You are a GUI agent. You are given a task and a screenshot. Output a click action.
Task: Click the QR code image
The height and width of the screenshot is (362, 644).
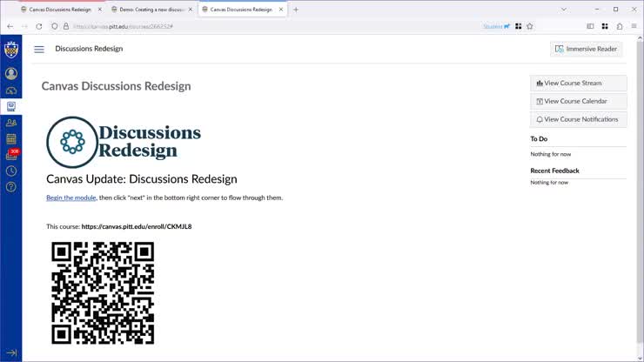[103, 293]
